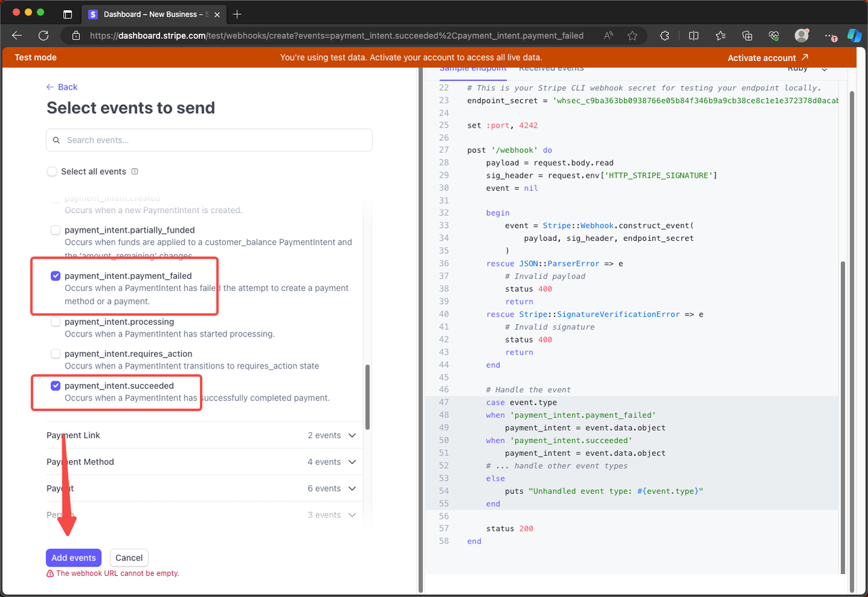Close the Dashboard – New Business tab
Screen dimensions: 868x597
click(x=217, y=14)
